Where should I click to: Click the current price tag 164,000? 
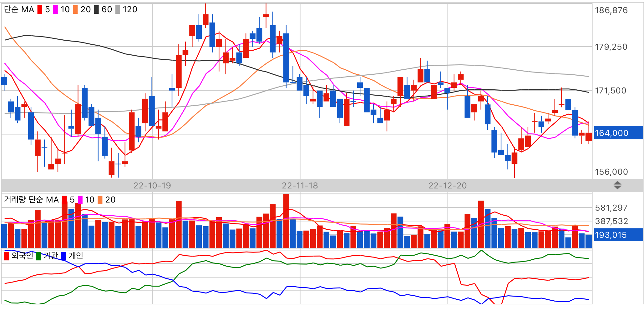618,133
